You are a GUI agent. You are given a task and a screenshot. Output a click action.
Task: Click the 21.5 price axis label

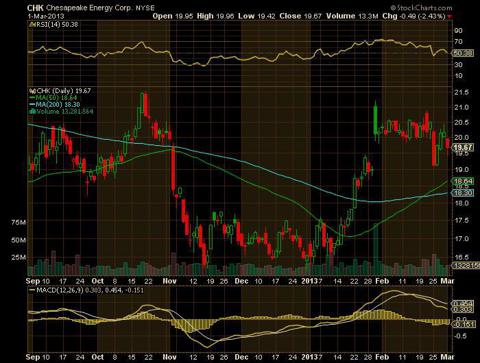tap(462, 92)
